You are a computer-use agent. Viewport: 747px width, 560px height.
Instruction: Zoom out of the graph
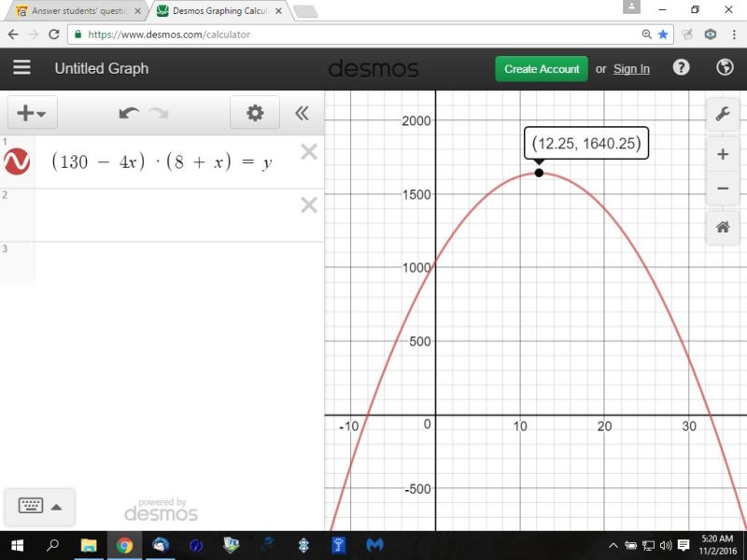click(723, 189)
